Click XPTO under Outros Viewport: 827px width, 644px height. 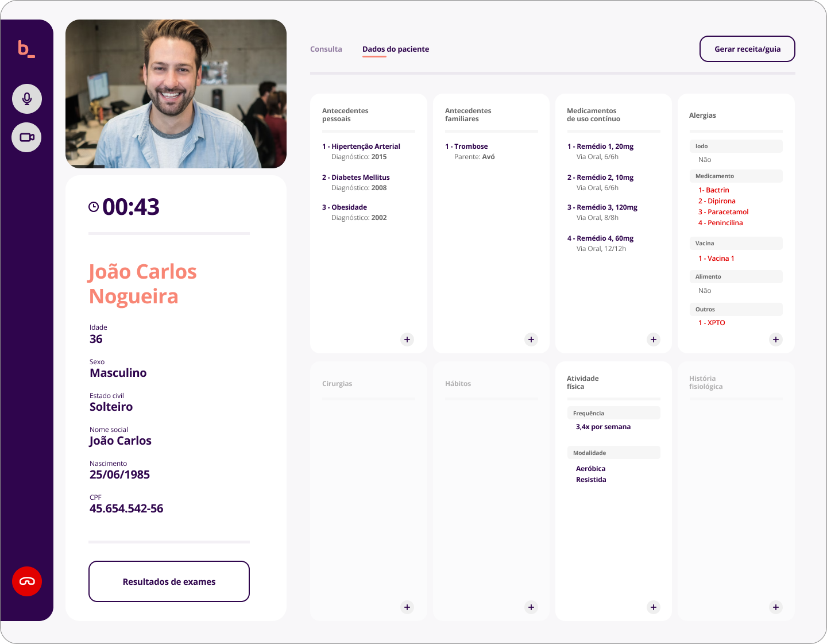712,323
